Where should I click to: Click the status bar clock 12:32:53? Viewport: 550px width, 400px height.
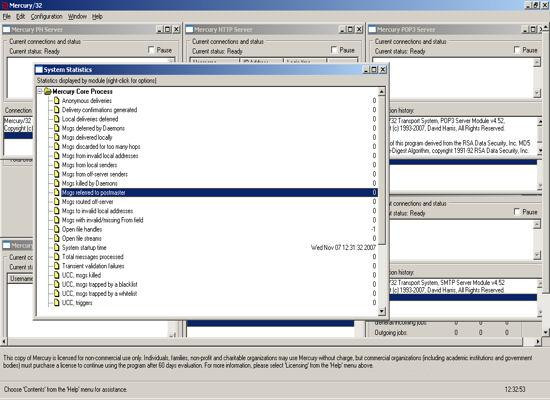coord(515,389)
